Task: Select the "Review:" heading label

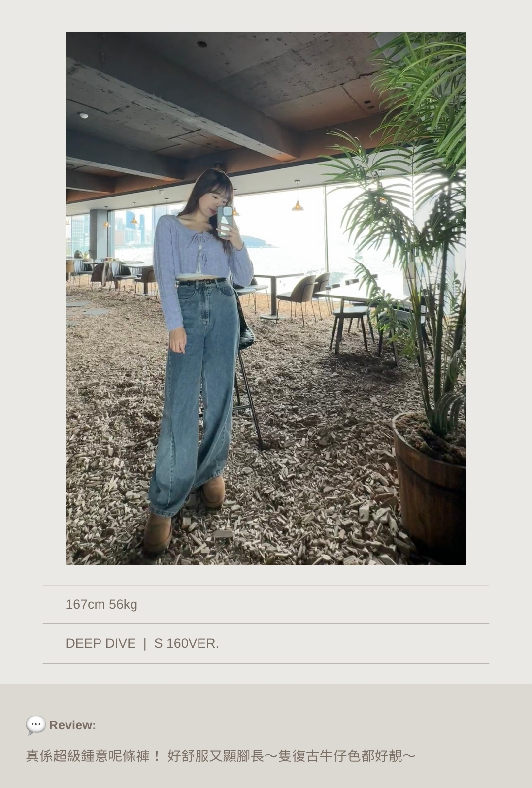Action: coord(72,725)
